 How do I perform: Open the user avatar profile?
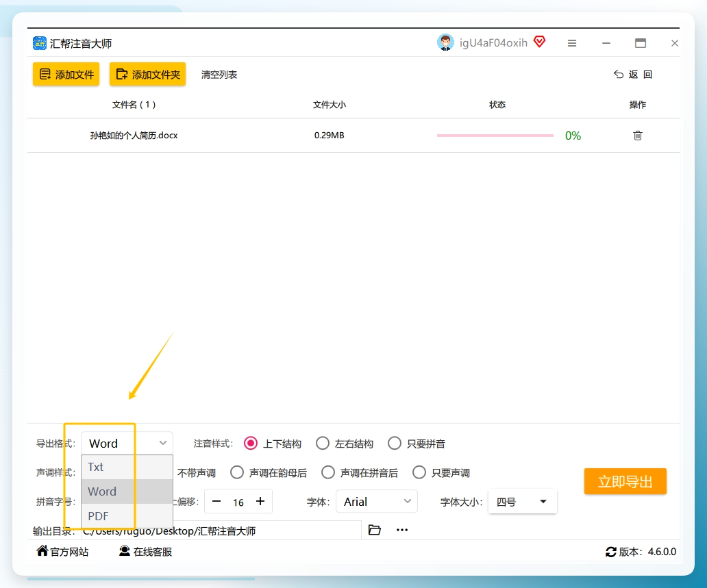coord(445,42)
